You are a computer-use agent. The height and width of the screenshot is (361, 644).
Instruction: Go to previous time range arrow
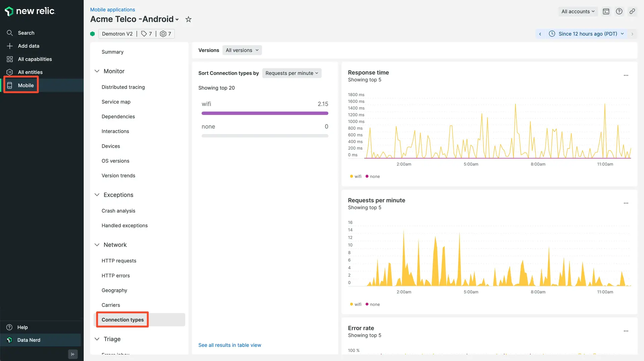click(x=540, y=34)
